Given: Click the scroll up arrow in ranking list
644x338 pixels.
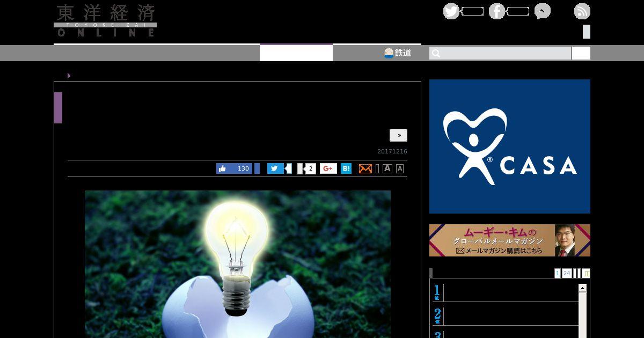Looking at the screenshot, I should [x=582, y=288].
